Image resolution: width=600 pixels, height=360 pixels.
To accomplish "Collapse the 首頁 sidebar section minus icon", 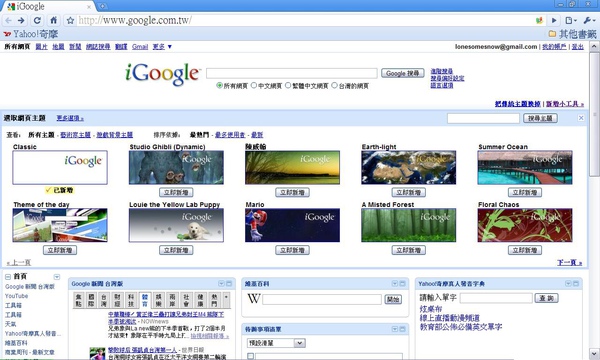I will pos(8,277).
